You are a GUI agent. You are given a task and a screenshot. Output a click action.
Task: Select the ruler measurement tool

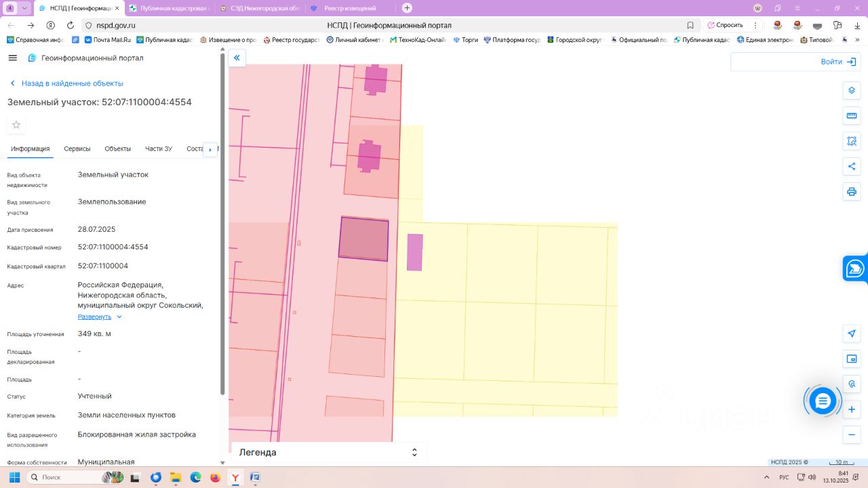coord(852,116)
